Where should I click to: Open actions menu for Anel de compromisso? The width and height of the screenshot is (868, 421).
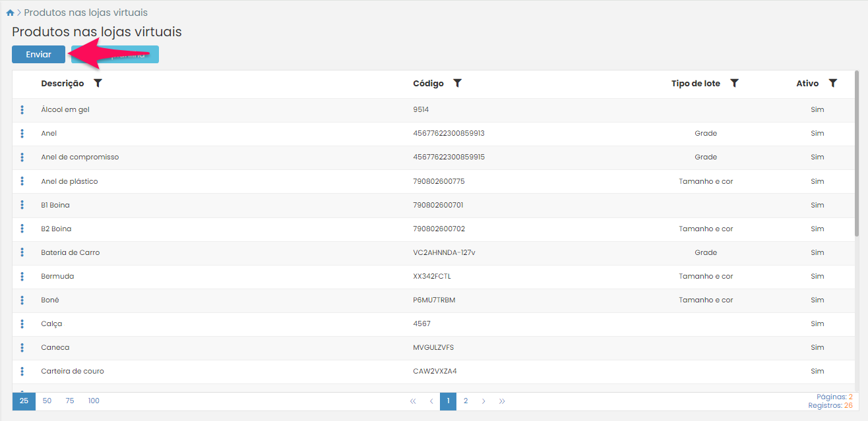pos(22,157)
